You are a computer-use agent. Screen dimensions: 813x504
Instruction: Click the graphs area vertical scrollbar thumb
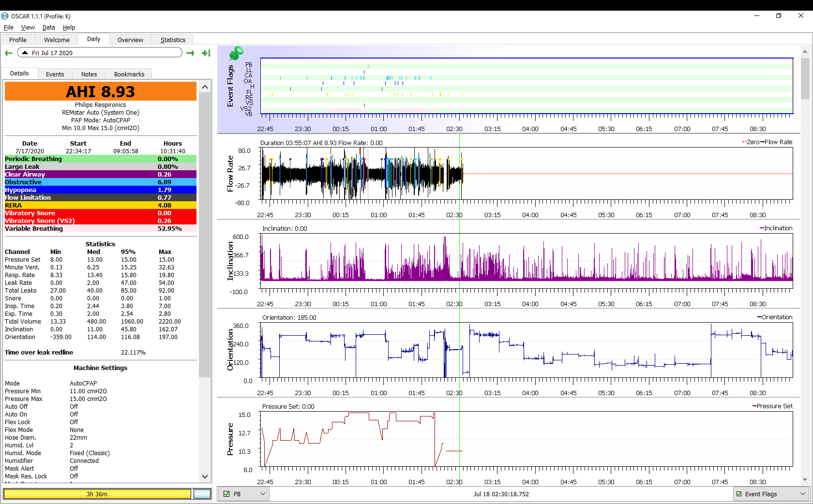pyautogui.click(x=805, y=78)
